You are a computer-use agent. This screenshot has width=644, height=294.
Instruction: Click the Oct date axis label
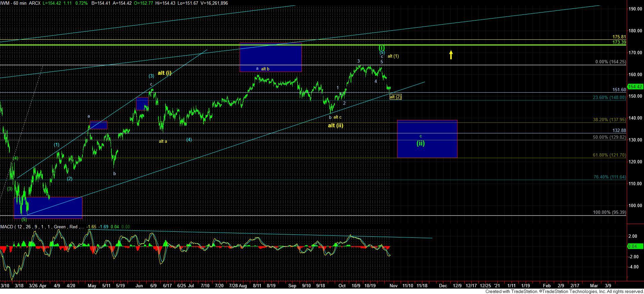click(342, 286)
